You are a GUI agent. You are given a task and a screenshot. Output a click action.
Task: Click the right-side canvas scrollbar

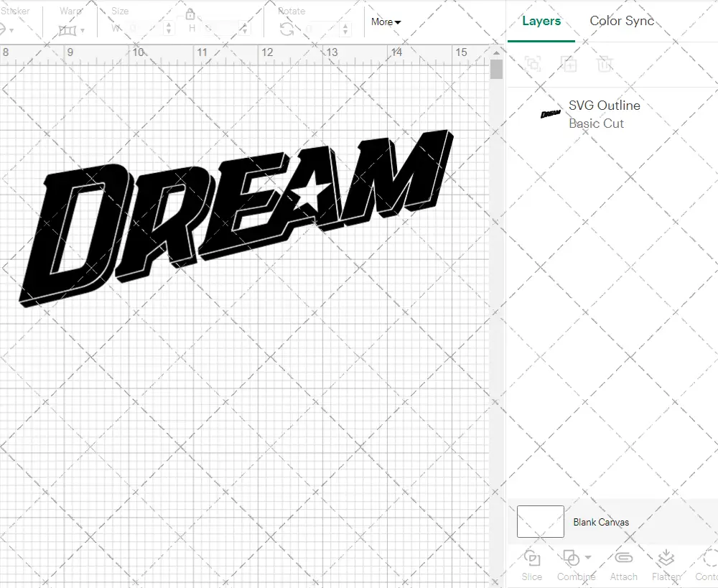496,68
